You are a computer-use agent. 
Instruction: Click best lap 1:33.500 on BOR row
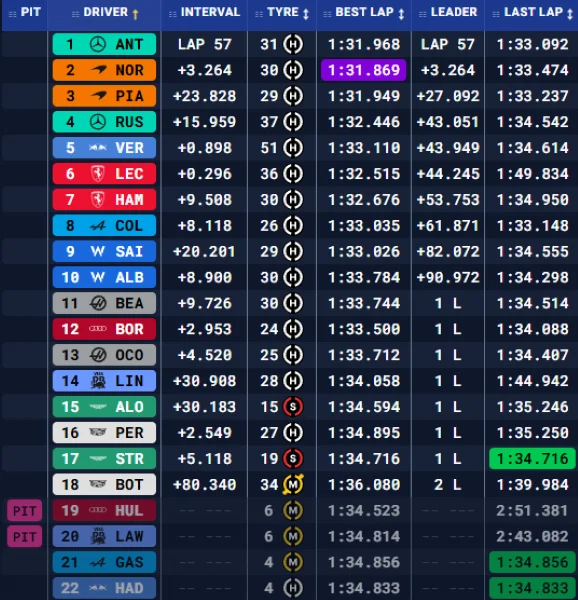point(364,329)
